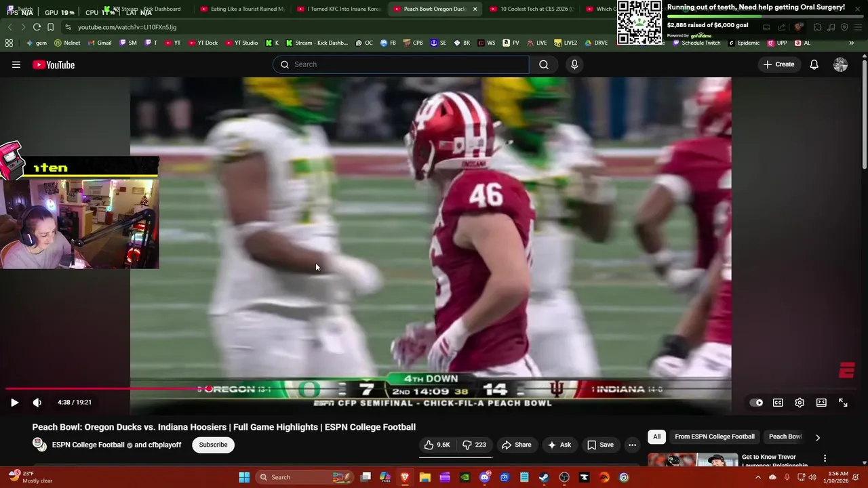868x488 pixels.
Task: Open the player settings gear
Action: (x=800, y=403)
